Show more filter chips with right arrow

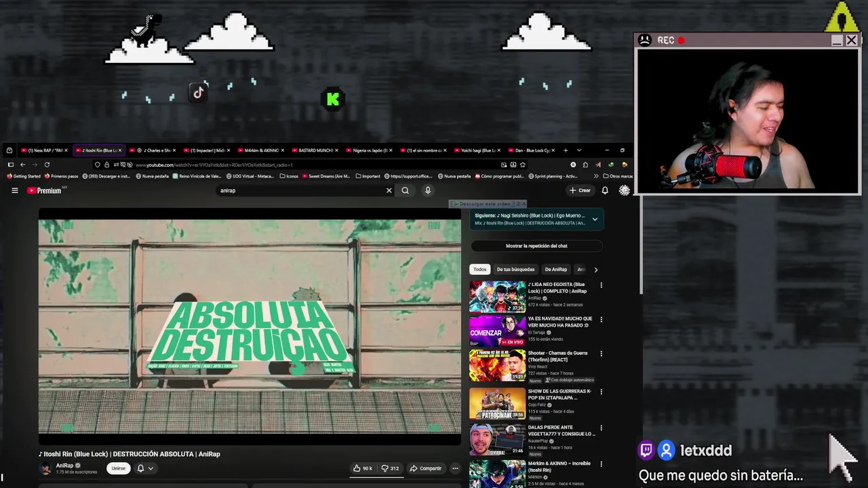tap(595, 270)
